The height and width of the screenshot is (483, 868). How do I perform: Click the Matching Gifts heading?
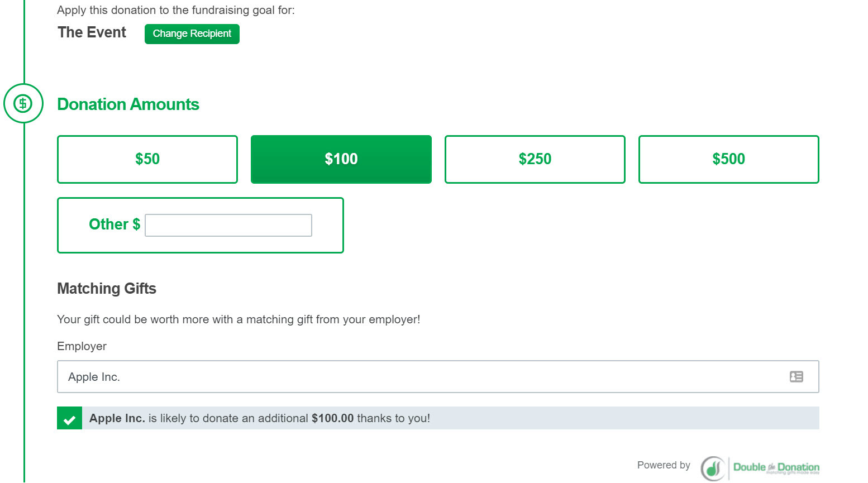click(107, 289)
